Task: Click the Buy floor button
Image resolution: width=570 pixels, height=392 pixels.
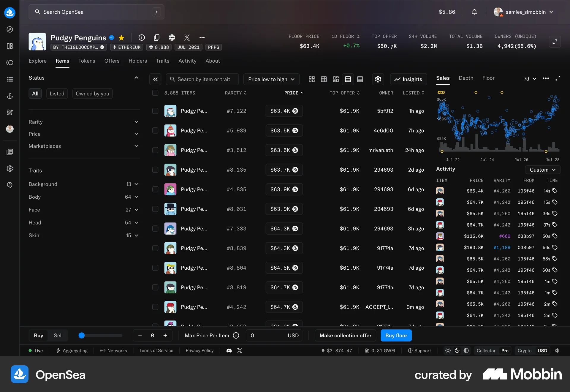Action: (x=396, y=335)
